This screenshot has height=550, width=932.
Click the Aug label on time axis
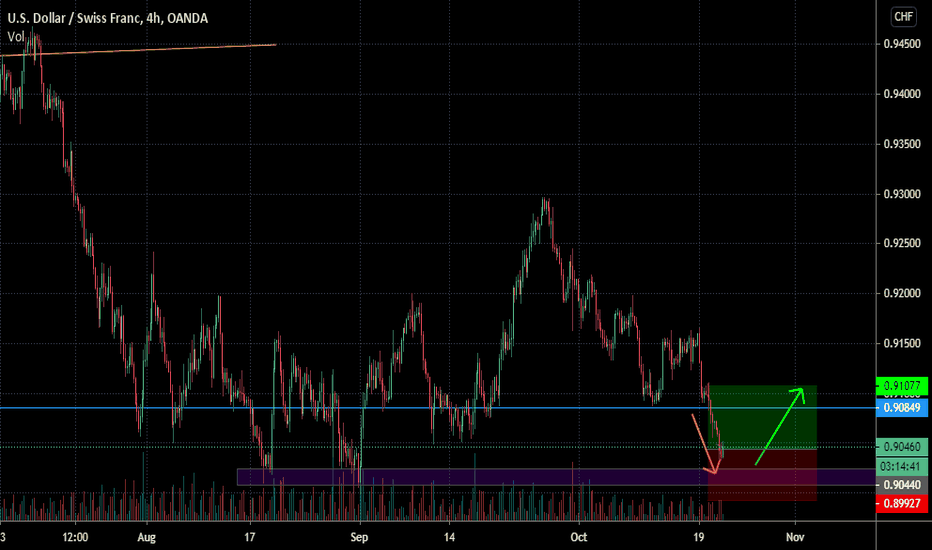click(146, 538)
